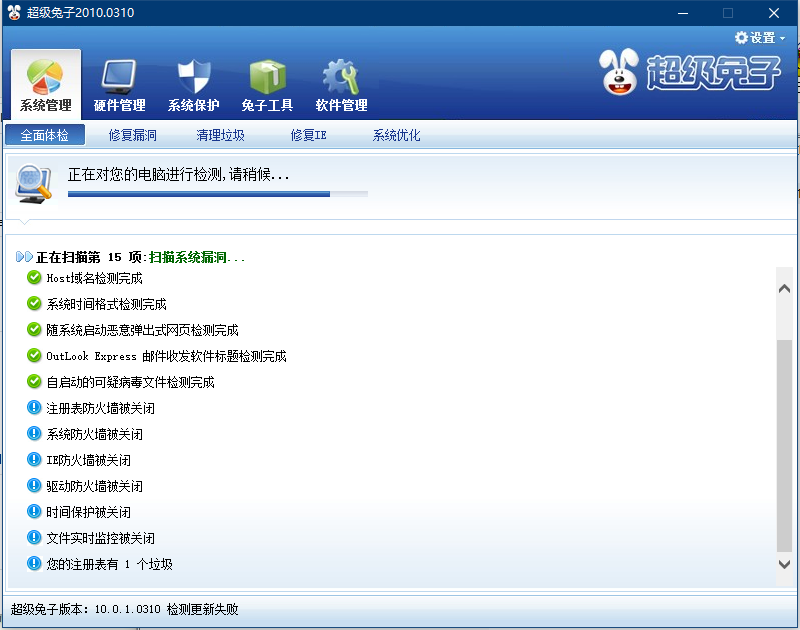Click the warning icon beside 系统防火墙被关闭

pos(32,434)
